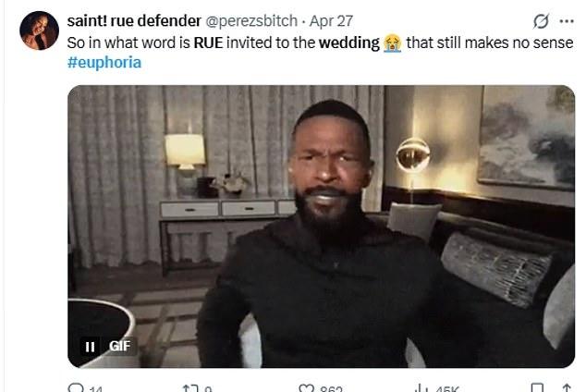This screenshot has width=586, height=392.
Task: Open the GIF of the man in black
Action: pos(321,227)
